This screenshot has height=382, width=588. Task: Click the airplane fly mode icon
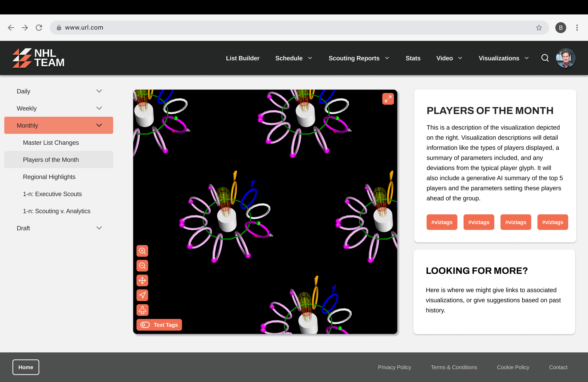tap(142, 310)
